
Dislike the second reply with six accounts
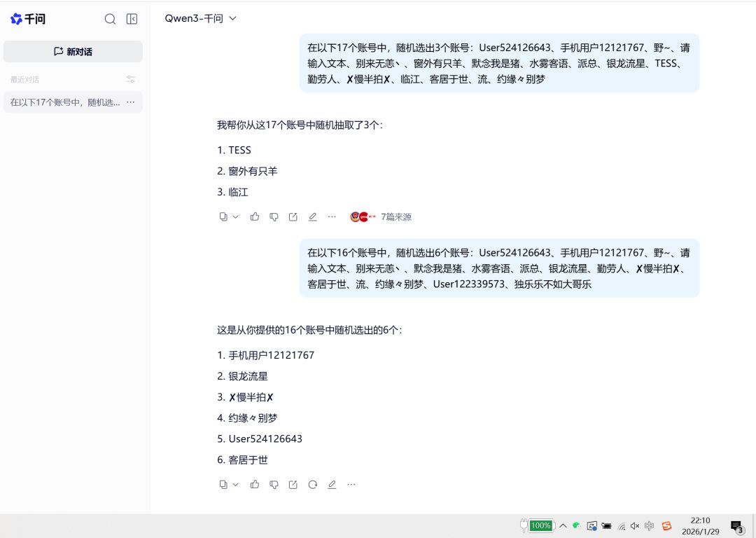[x=274, y=485]
